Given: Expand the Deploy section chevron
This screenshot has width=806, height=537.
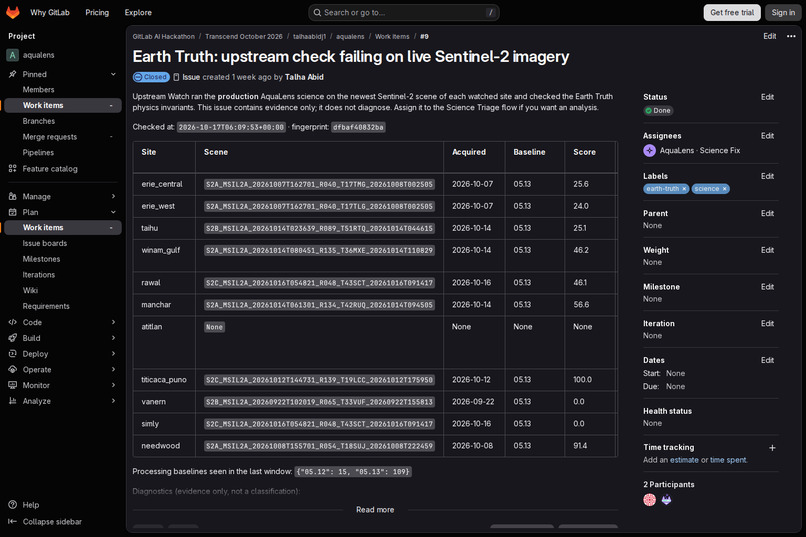Looking at the screenshot, I should (x=113, y=354).
